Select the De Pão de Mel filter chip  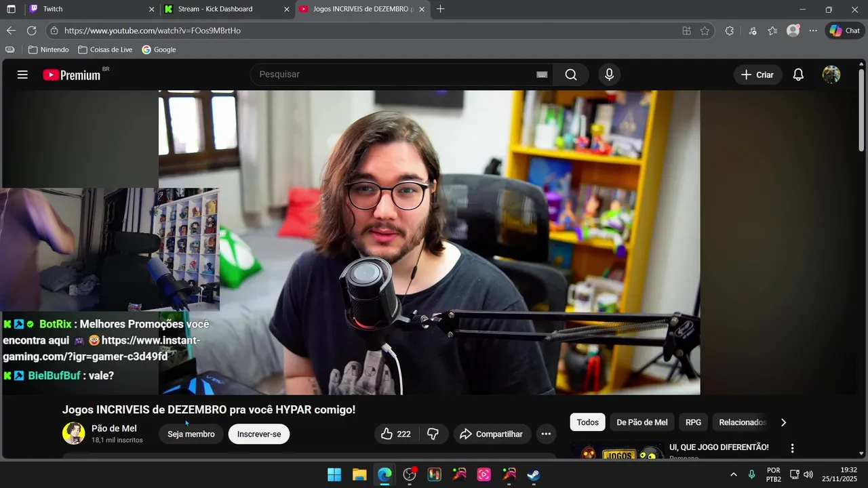642,422
